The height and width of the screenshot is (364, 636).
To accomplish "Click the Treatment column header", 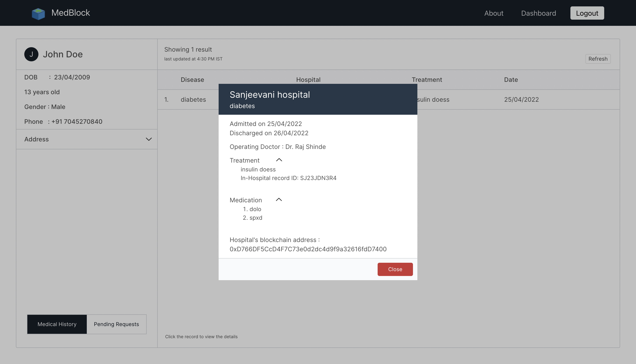I will pos(427,80).
